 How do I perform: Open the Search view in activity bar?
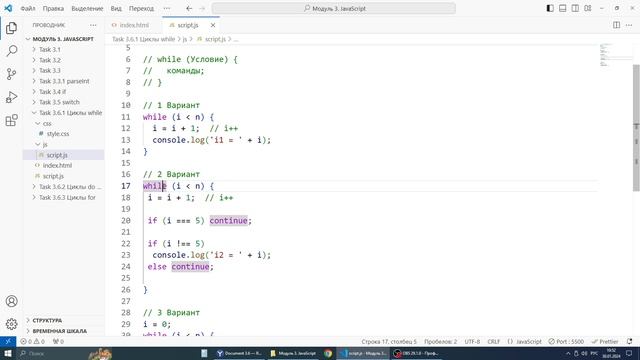click(x=11, y=51)
